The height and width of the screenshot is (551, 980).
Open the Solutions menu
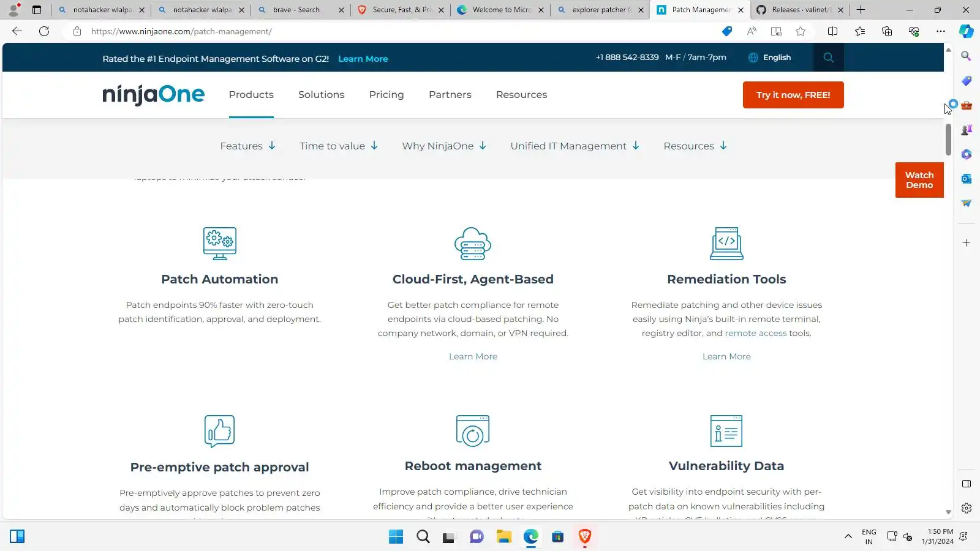coord(322,95)
